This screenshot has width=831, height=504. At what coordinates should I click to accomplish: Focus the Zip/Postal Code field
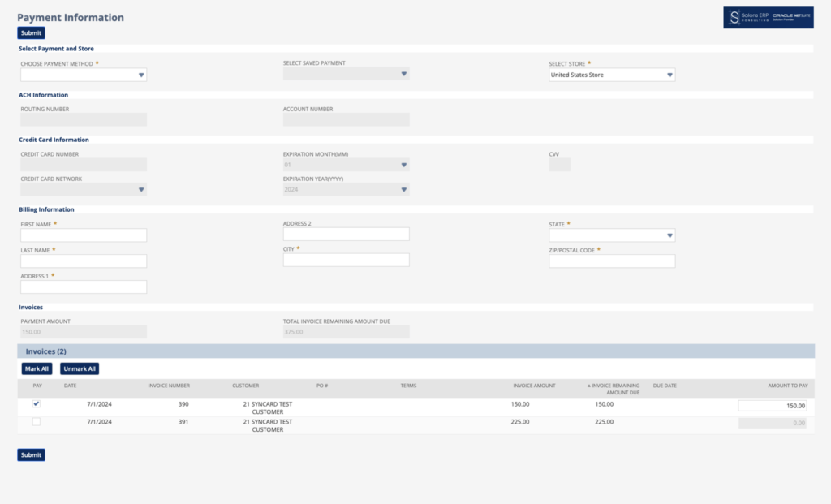coord(612,261)
